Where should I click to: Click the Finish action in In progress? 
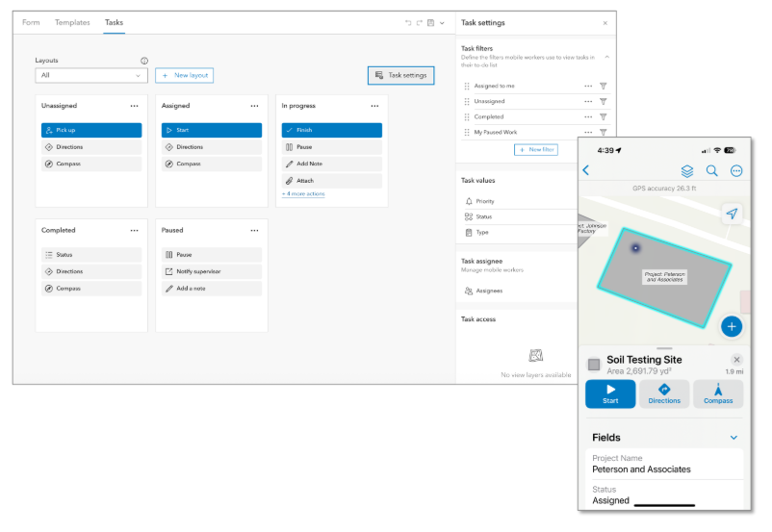[x=332, y=130]
